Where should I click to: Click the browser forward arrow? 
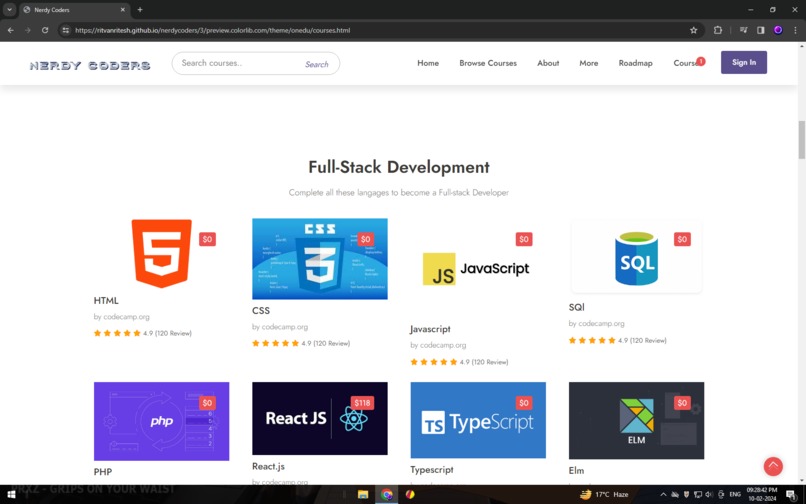click(28, 30)
